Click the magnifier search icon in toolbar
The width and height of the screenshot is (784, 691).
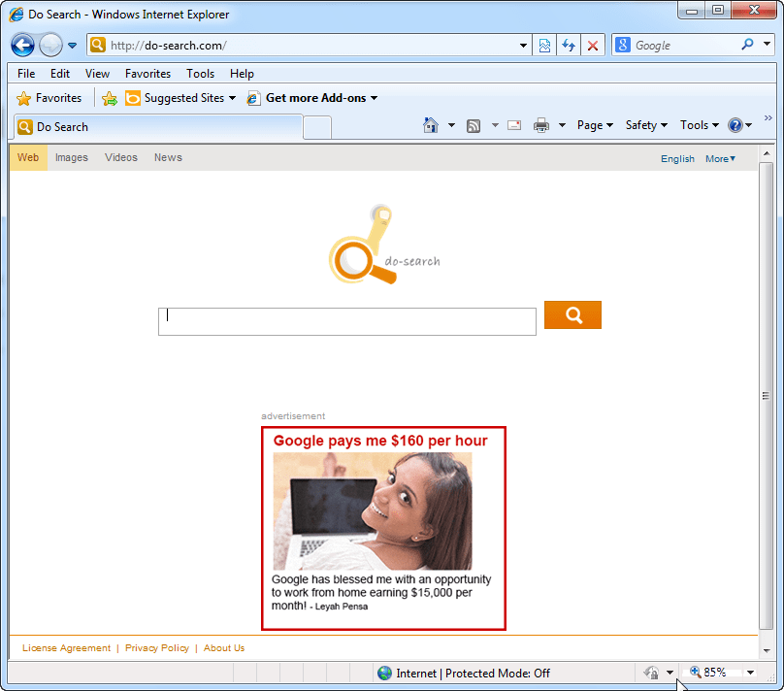click(x=747, y=45)
